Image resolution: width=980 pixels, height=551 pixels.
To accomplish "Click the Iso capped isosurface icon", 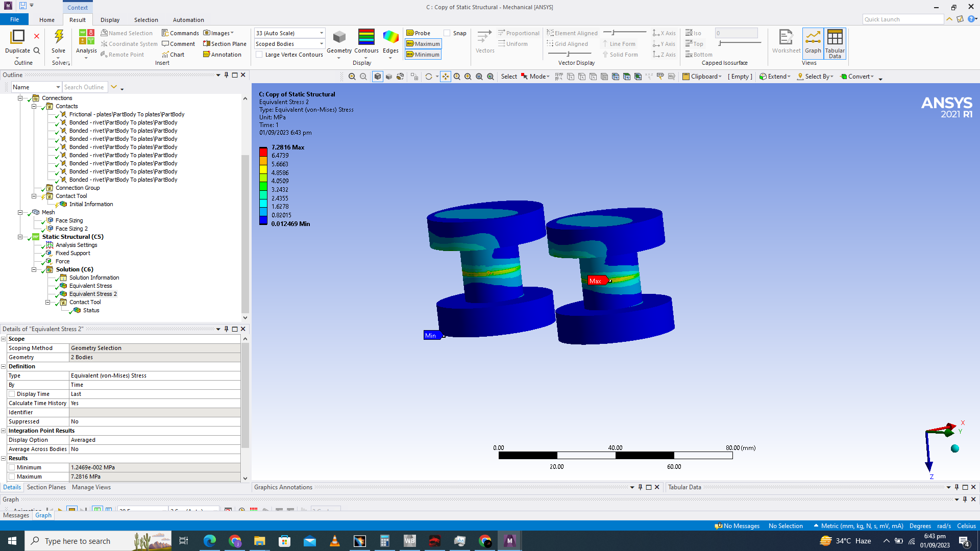I will [693, 33].
